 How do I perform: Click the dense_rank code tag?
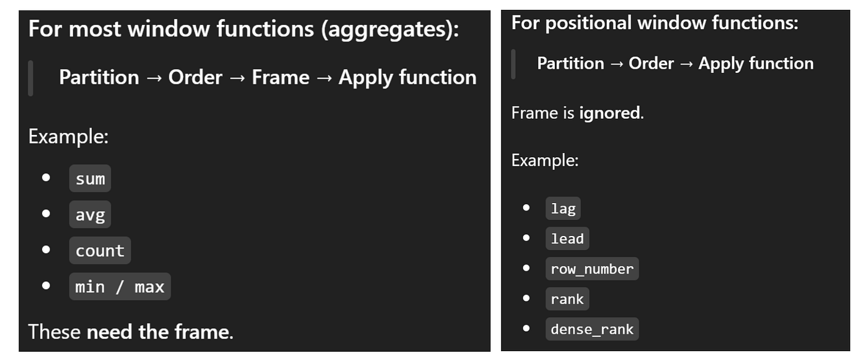point(592,328)
